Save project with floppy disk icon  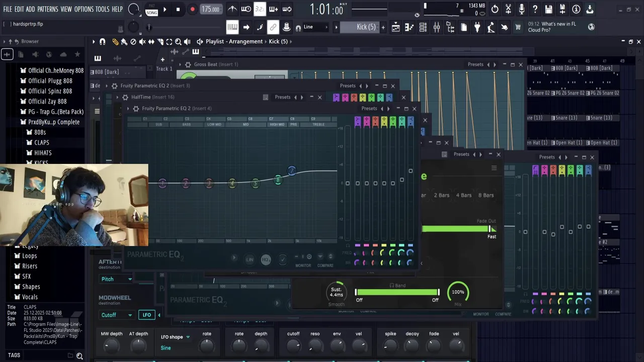(549, 9)
